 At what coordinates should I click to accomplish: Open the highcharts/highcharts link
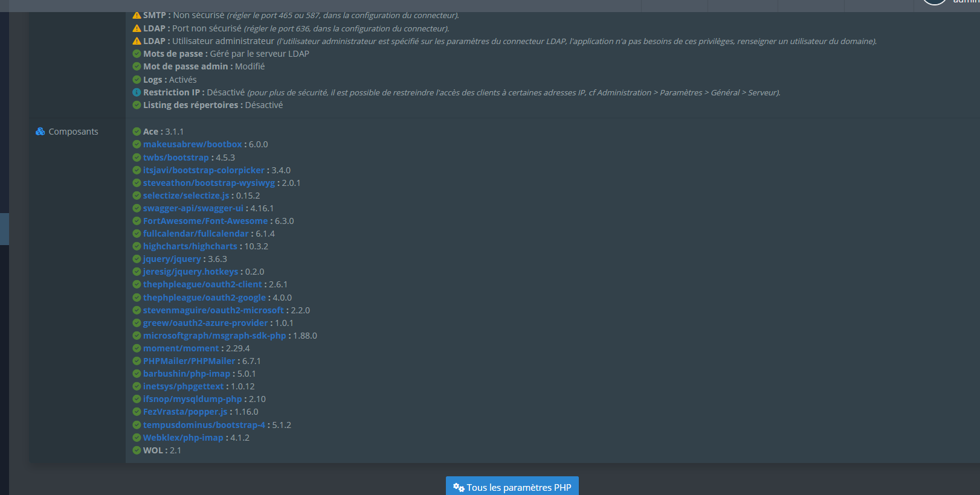[x=190, y=246]
